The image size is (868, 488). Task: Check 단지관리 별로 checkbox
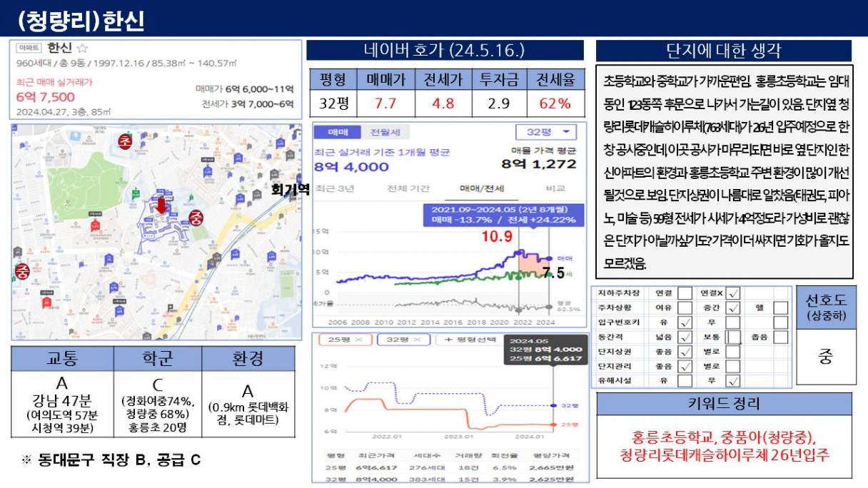click(735, 366)
